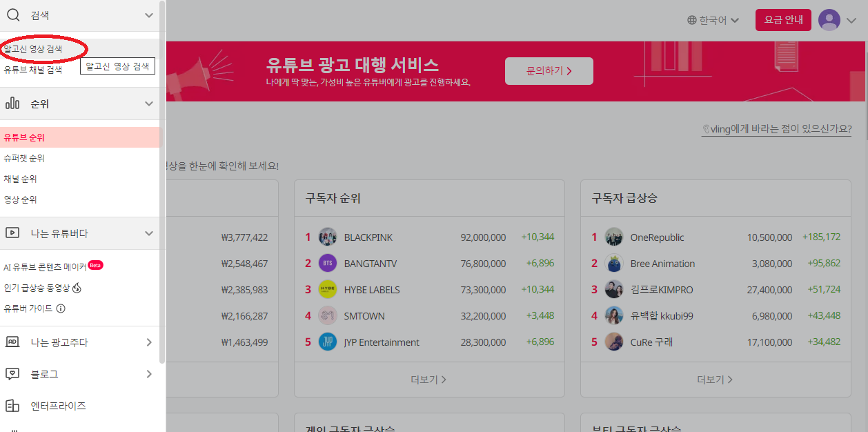Click SMTOWN channel avatar

(x=328, y=316)
